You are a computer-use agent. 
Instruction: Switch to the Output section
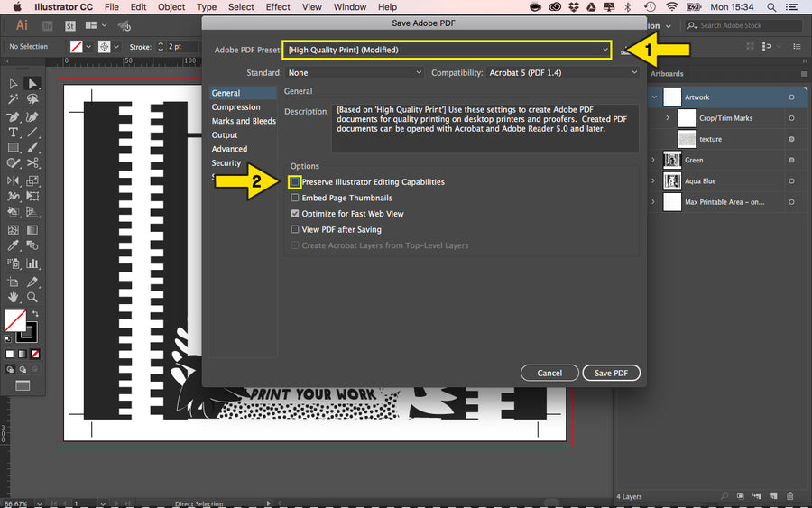click(225, 135)
